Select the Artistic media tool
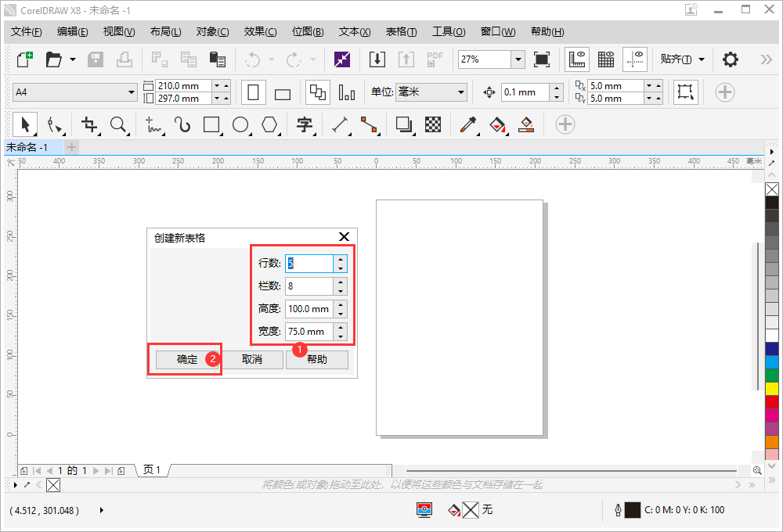The height and width of the screenshot is (532, 783). click(x=182, y=124)
